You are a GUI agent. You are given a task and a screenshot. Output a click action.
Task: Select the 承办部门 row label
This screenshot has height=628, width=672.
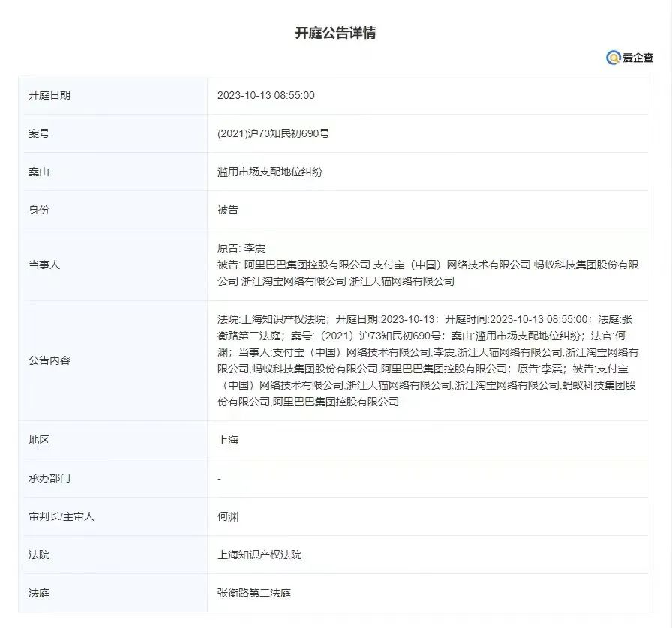click(49, 478)
